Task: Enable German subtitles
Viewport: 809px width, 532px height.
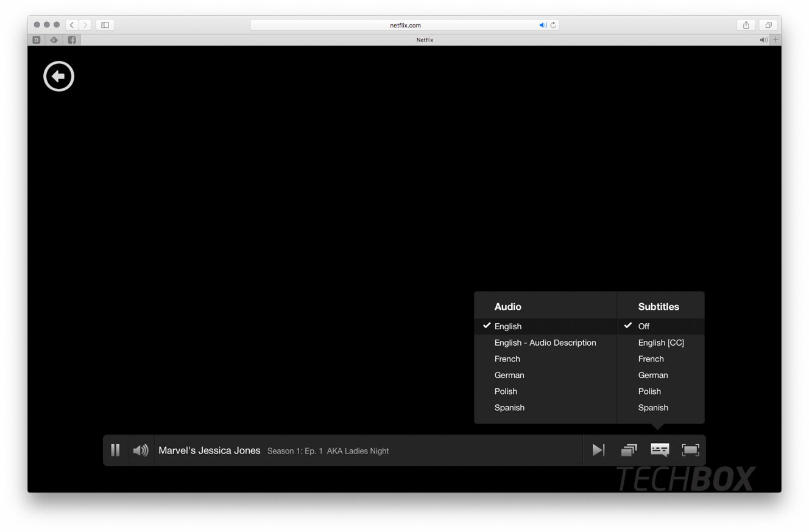Action: 661,375
